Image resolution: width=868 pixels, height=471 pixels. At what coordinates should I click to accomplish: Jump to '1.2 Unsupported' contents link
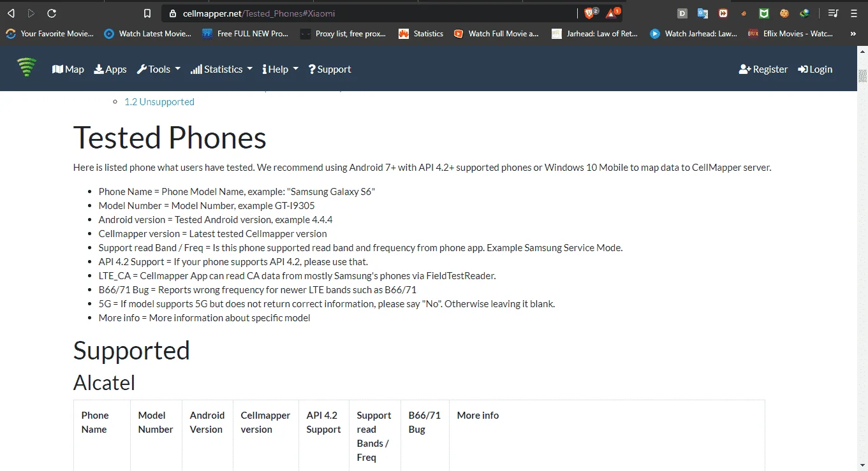coord(159,101)
